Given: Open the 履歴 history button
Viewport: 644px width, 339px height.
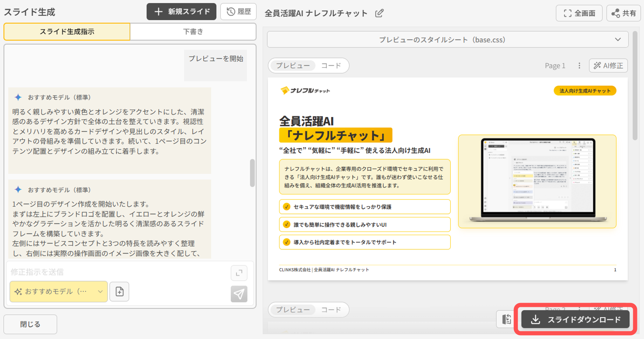Looking at the screenshot, I should (239, 12).
